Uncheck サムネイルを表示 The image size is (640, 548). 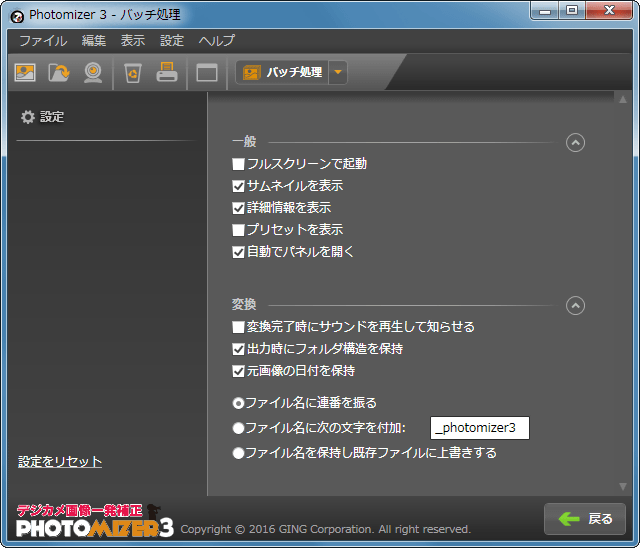(238, 186)
